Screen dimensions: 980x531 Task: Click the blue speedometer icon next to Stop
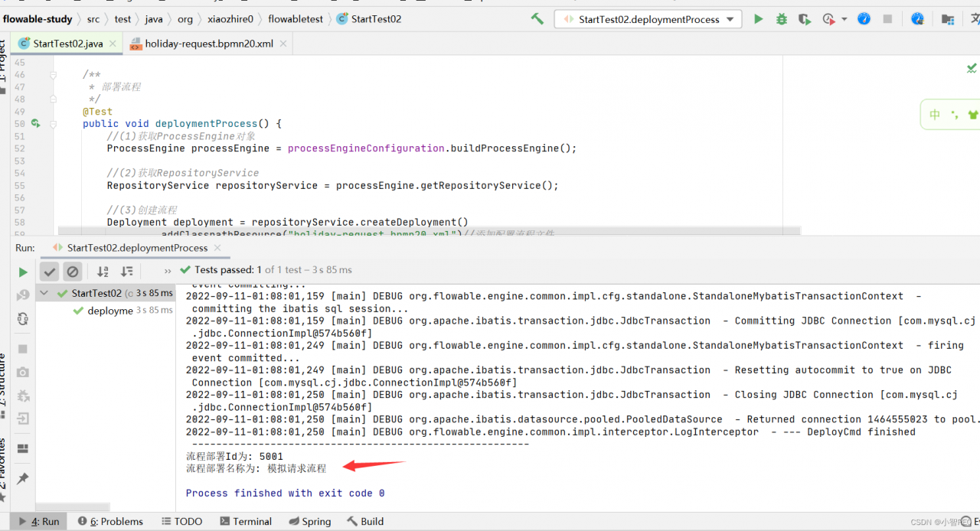pyautogui.click(x=864, y=19)
